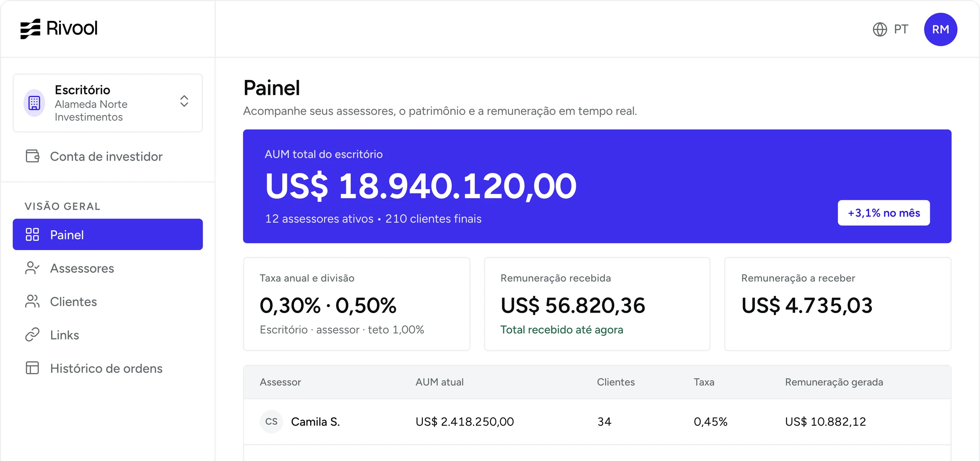Open the RM user avatar menu
The width and height of the screenshot is (980, 461).
(x=940, y=29)
